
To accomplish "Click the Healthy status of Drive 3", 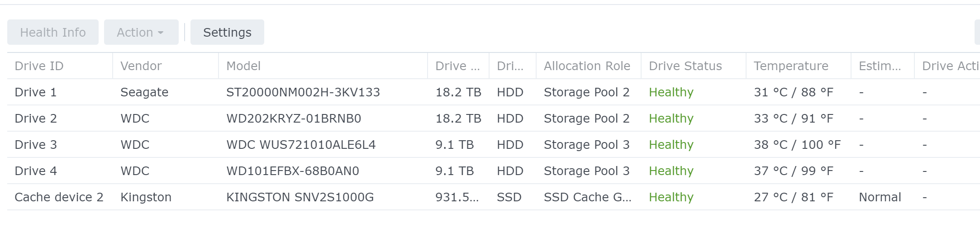I will pyautogui.click(x=671, y=145).
